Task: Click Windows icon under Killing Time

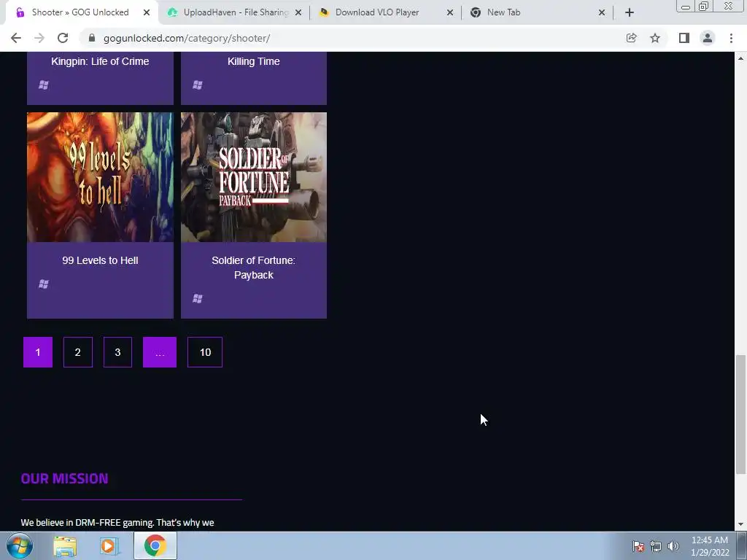Action: click(x=197, y=85)
